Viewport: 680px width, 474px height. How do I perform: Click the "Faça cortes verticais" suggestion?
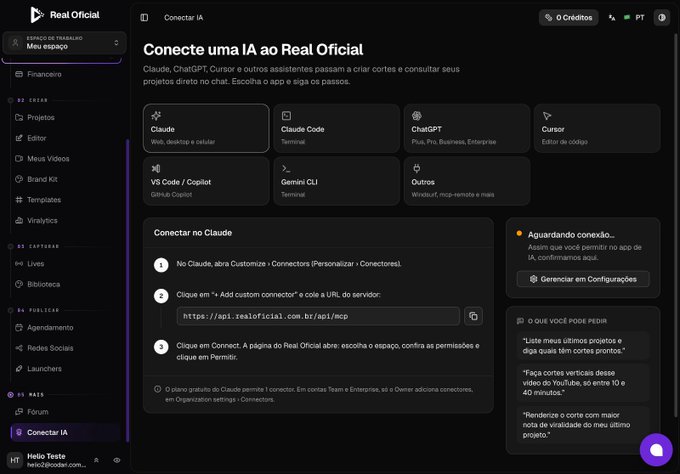coord(582,382)
